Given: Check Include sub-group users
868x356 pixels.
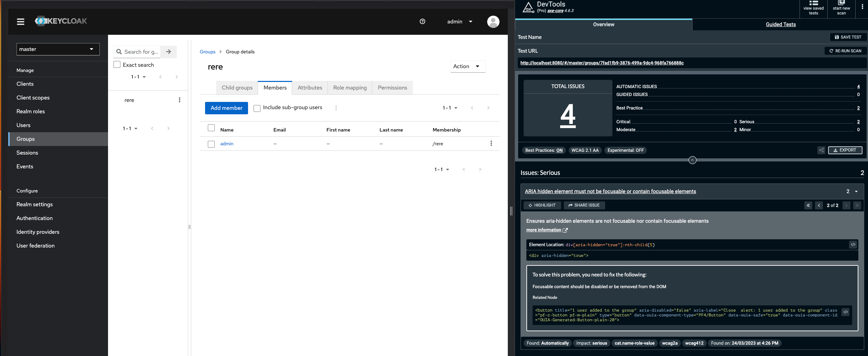Looking at the screenshot, I should click(257, 108).
